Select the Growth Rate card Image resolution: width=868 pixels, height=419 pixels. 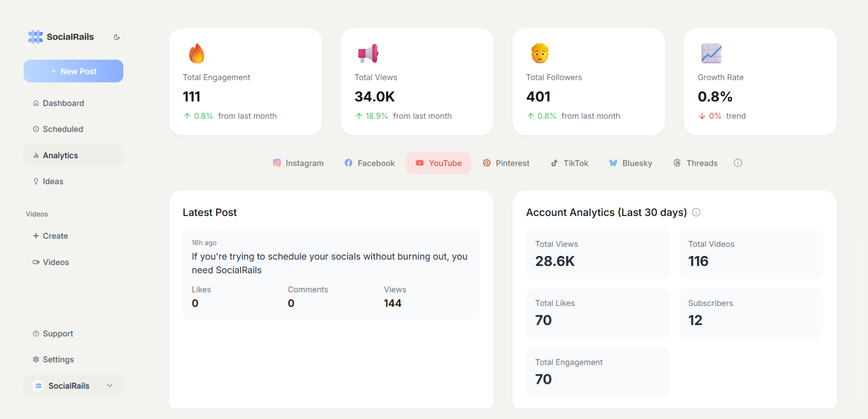760,82
